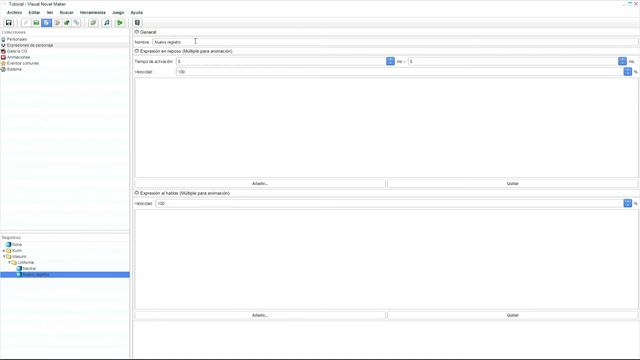
Task: Open the stacked layers resource icon
Action: click(x=93, y=23)
